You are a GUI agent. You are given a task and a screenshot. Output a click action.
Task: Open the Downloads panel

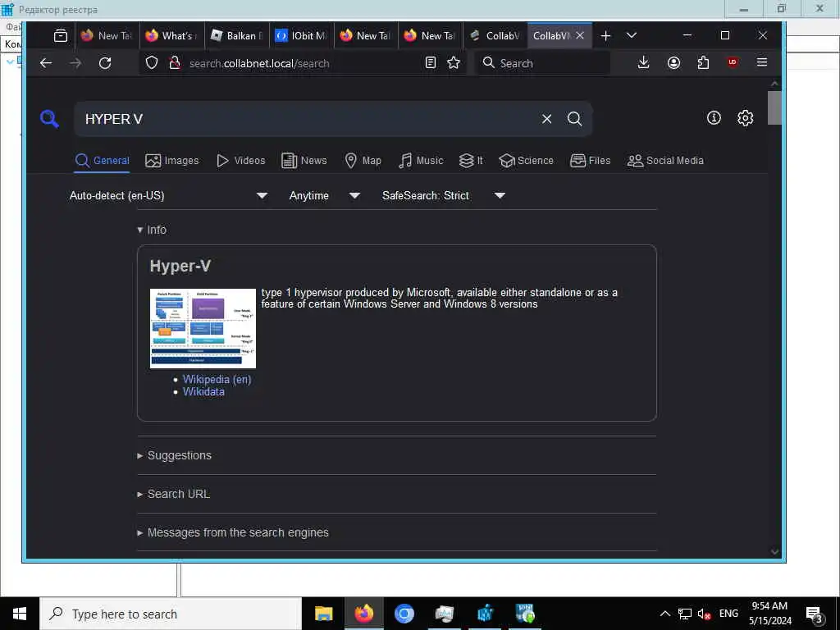[644, 62]
